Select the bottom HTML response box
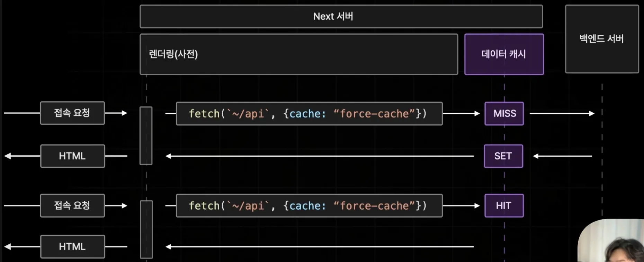This screenshot has width=644, height=262. 72,246
